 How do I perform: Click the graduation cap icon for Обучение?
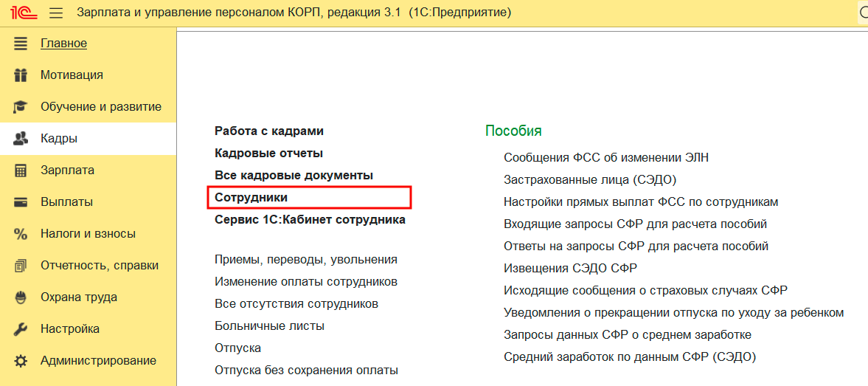pyautogui.click(x=21, y=106)
